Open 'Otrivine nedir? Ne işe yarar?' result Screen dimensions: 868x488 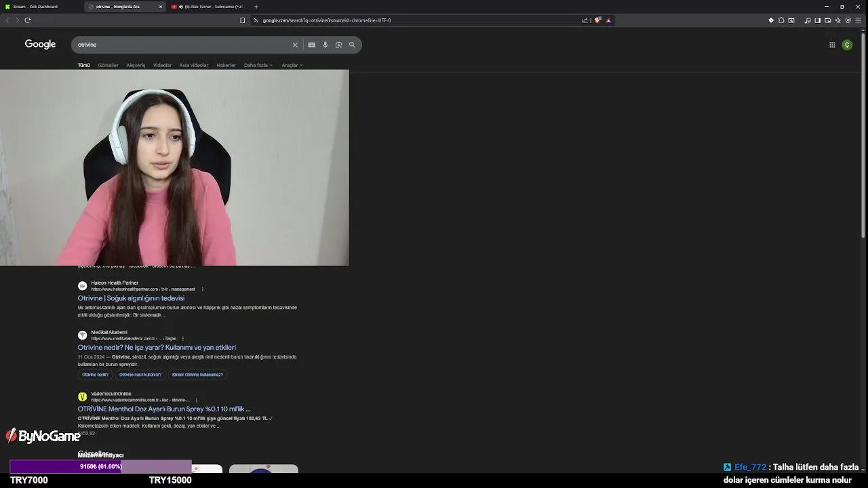157,348
